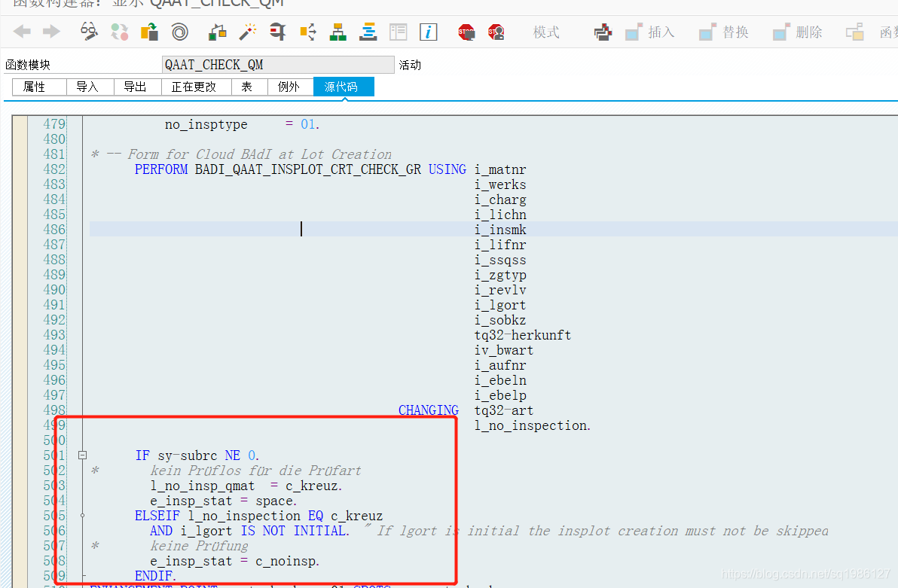The width and height of the screenshot is (898, 588).
Task: Click the USING keyword on line 482
Action: click(447, 169)
